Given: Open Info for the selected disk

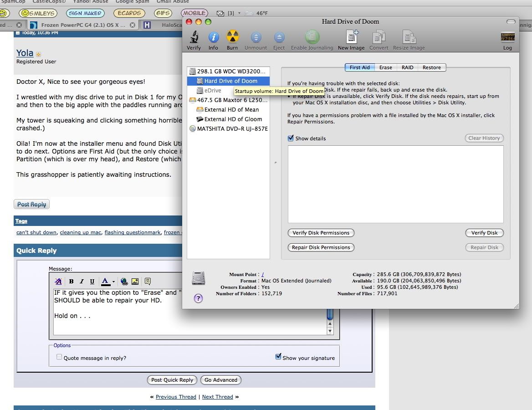Looking at the screenshot, I should 214,37.
